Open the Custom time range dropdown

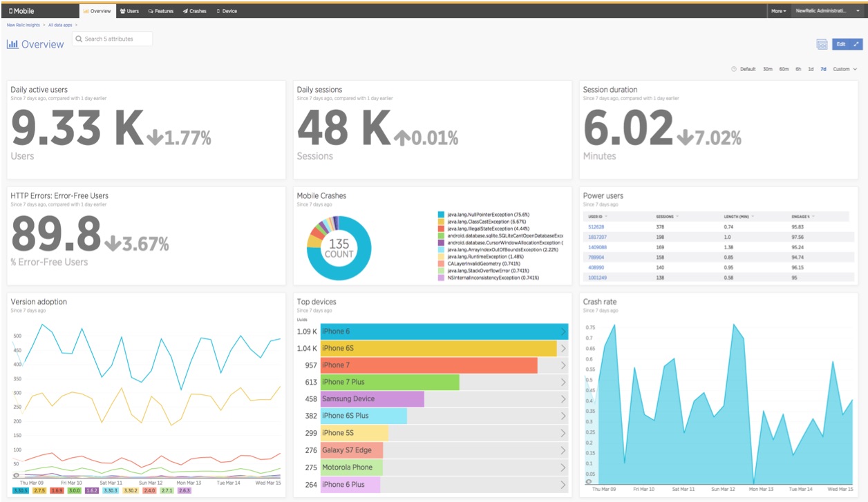pos(845,69)
